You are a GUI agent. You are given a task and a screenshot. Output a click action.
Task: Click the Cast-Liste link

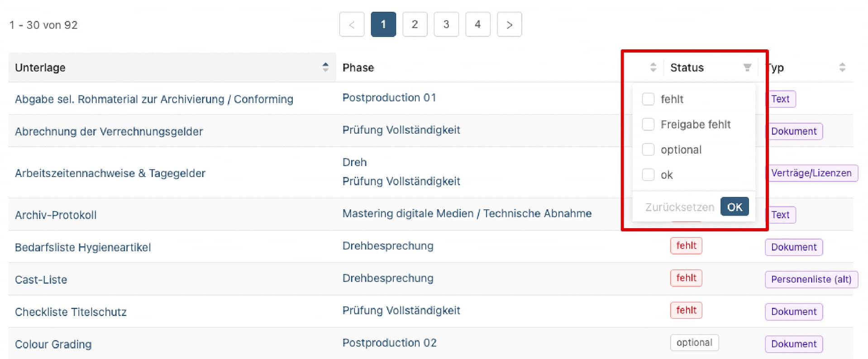(41, 280)
